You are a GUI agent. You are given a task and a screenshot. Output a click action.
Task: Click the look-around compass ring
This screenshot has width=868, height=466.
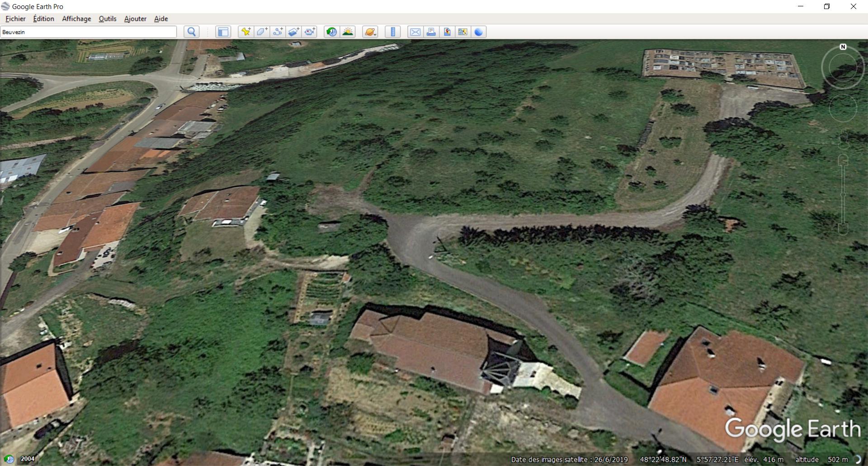(843, 67)
